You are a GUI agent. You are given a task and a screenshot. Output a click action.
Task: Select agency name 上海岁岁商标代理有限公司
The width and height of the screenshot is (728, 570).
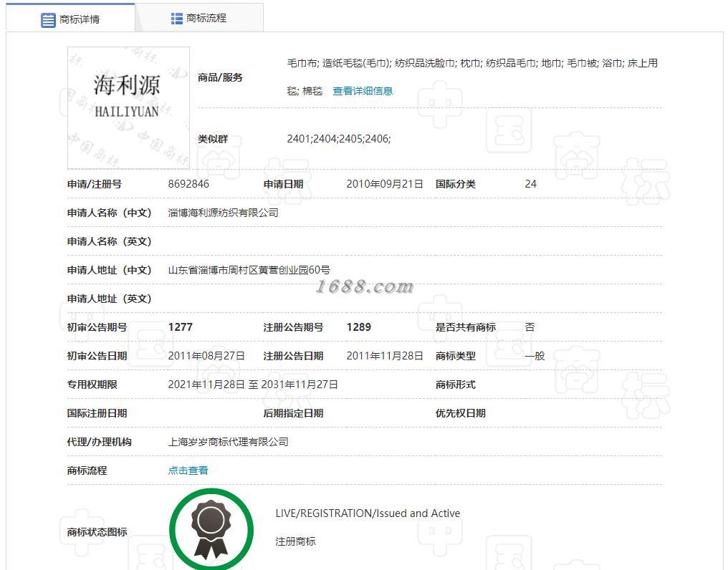[x=229, y=442]
